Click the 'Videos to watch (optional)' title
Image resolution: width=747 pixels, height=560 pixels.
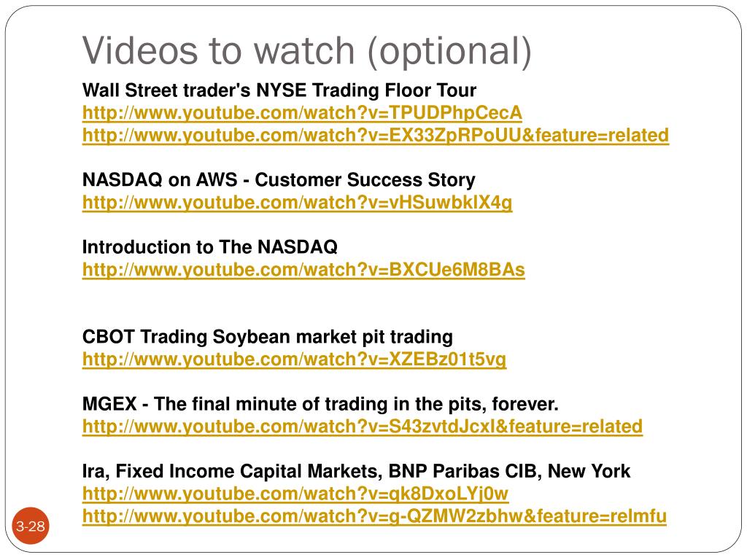point(307,50)
